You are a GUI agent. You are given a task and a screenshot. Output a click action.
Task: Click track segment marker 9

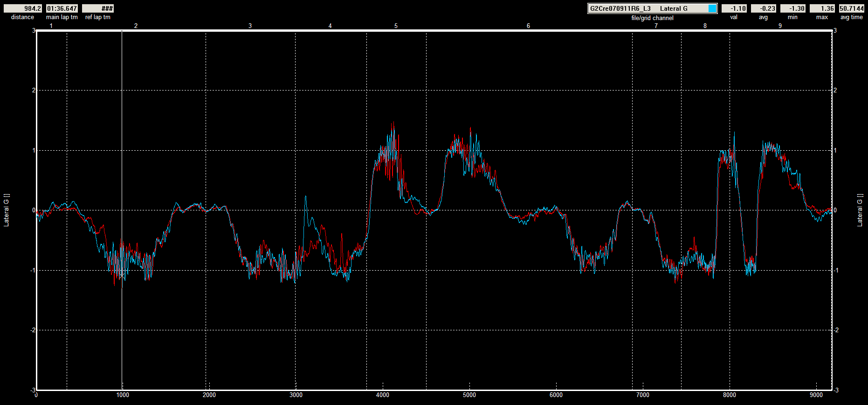tap(780, 26)
